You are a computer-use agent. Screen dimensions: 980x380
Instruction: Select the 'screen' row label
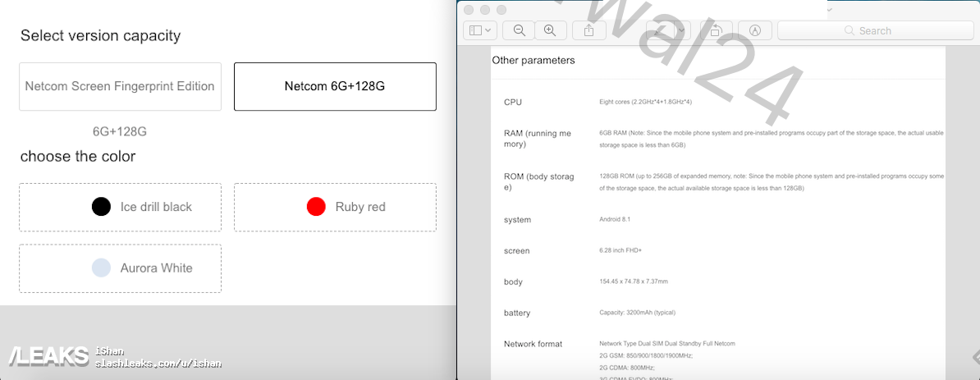[x=517, y=251]
